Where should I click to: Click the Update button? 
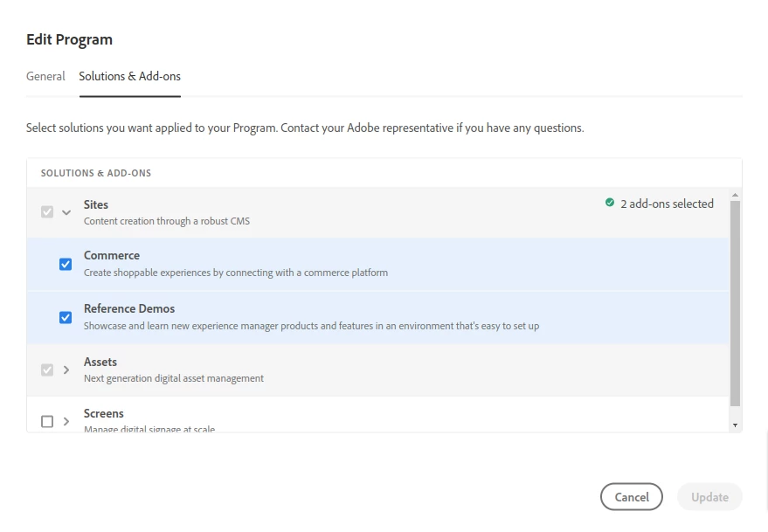pos(709,497)
